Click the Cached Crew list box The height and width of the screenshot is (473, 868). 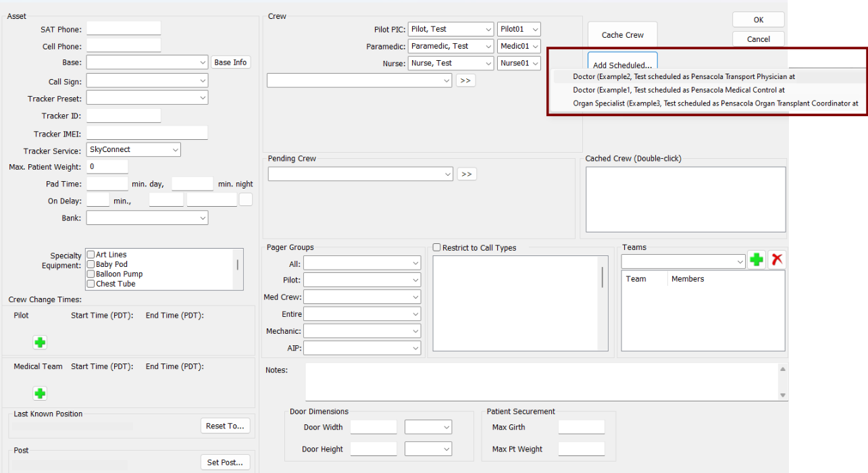tap(686, 199)
